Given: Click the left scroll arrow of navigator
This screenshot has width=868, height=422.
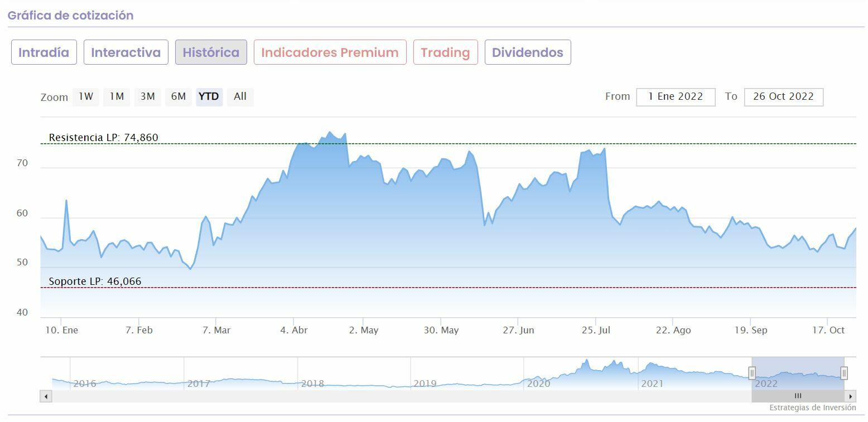Looking at the screenshot, I should 46,396.
